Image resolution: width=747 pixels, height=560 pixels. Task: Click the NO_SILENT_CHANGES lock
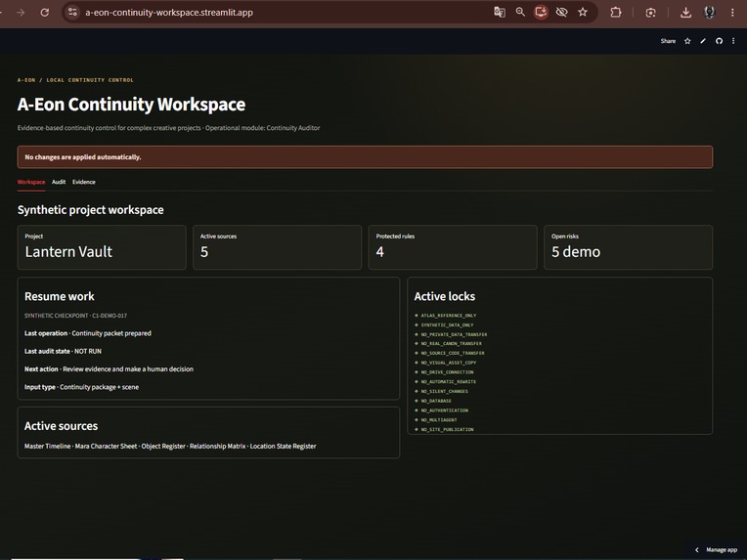click(445, 391)
